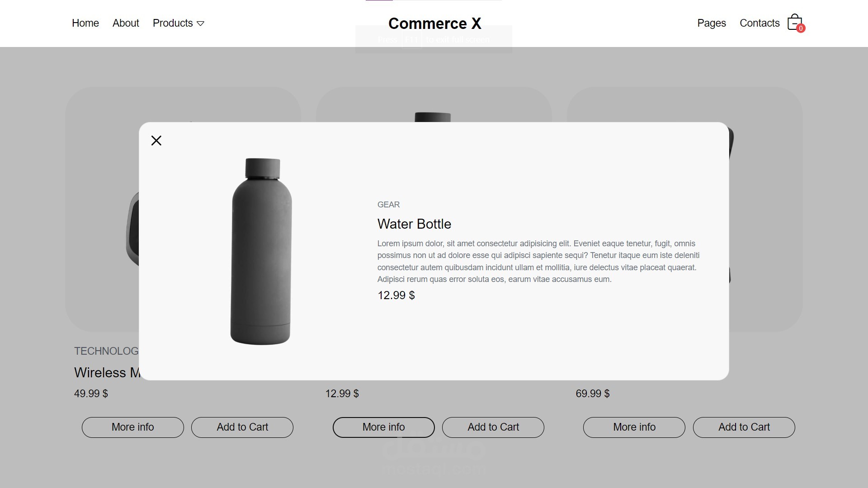Click More info for Wireless Mouse

[x=132, y=427]
